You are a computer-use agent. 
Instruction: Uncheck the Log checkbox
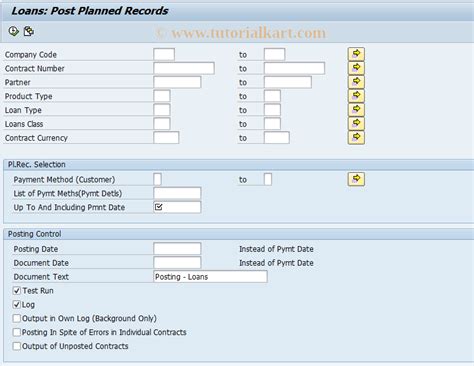coord(17,305)
